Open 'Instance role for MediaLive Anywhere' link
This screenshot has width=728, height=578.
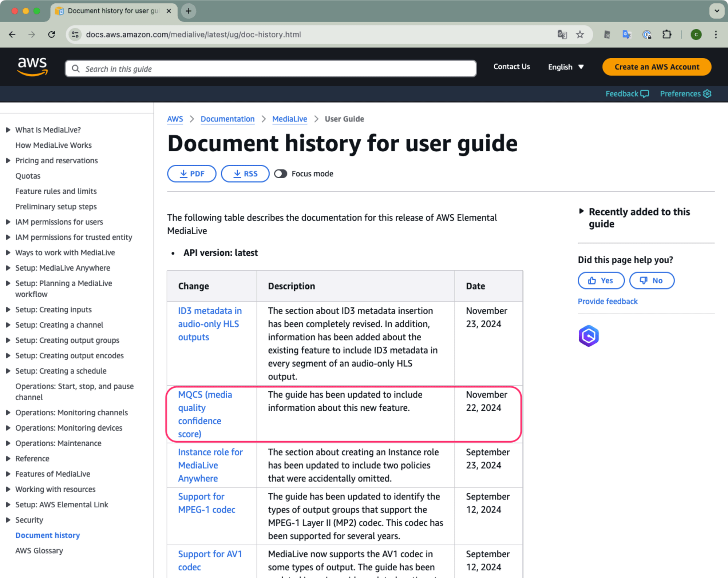210,465
